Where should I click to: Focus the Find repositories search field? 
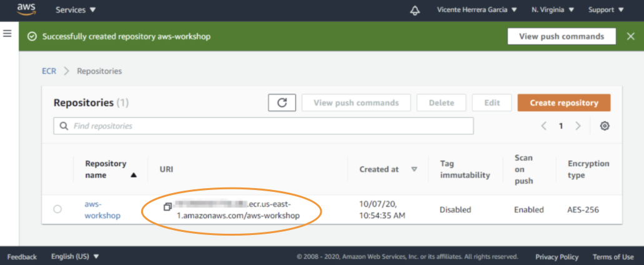tap(263, 126)
